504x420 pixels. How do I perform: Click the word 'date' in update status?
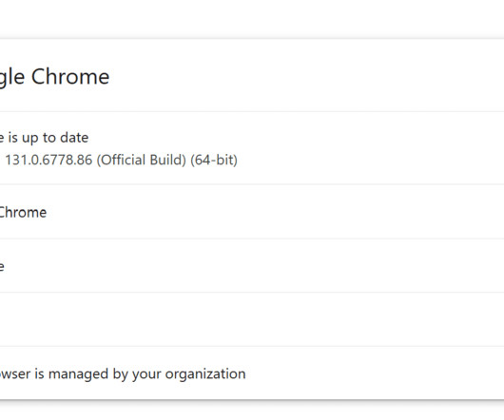click(74, 138)
